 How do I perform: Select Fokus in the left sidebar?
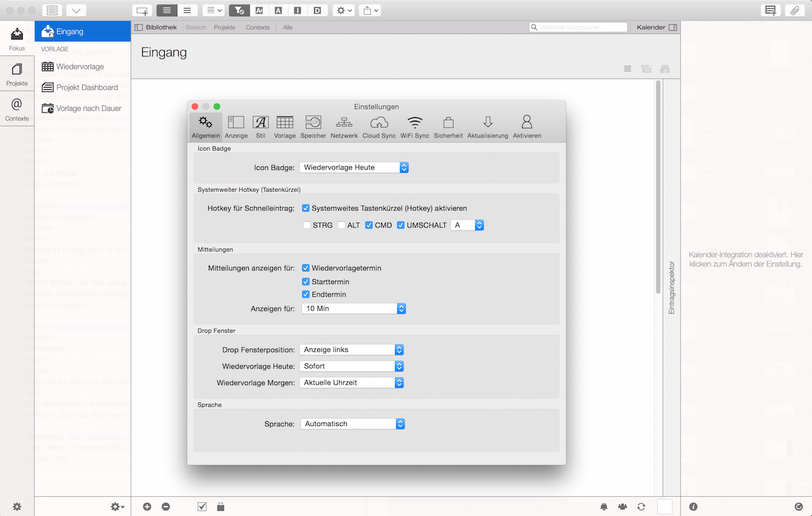[17, 38]
